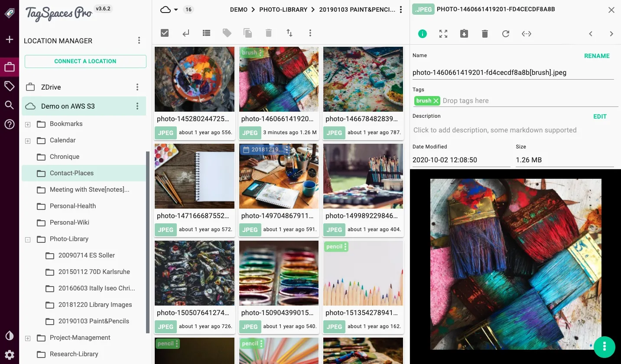Click the file count badge 16
This screenshot has width=621, height=364.
point(189,10)
